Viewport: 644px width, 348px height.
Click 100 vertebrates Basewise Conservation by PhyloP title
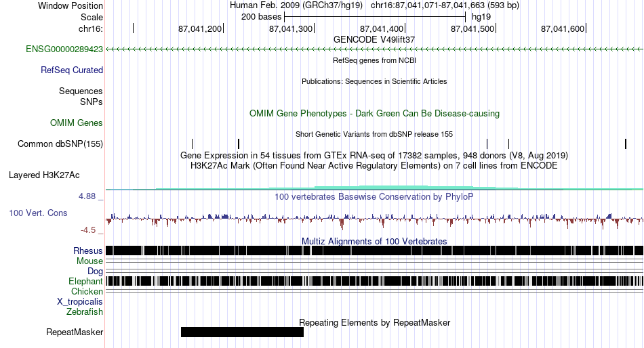[x=374, y=196]
